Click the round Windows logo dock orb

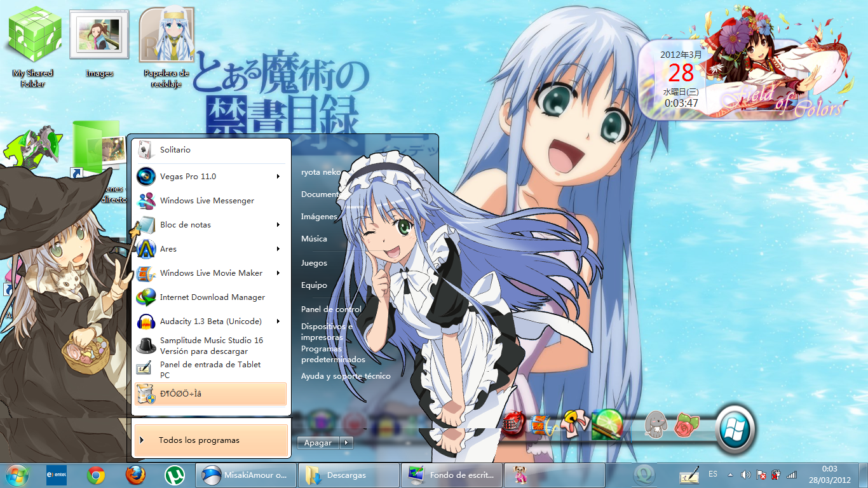click(735, 430)
